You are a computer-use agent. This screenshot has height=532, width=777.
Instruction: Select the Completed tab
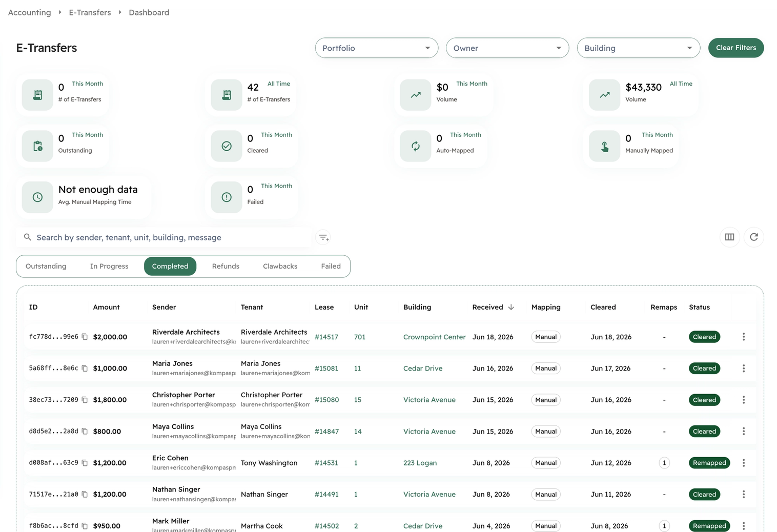tap(170, 267)
